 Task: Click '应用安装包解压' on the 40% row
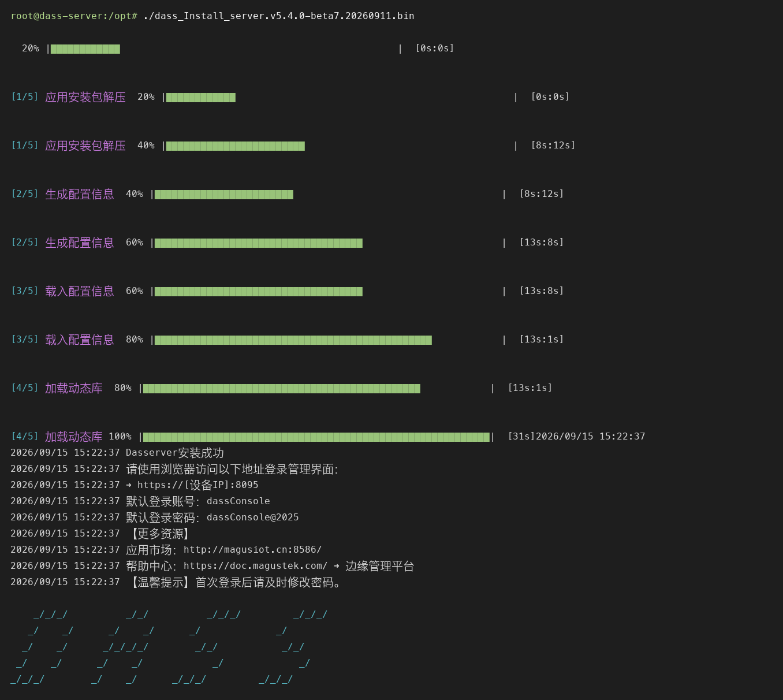(x=85, y=146)
